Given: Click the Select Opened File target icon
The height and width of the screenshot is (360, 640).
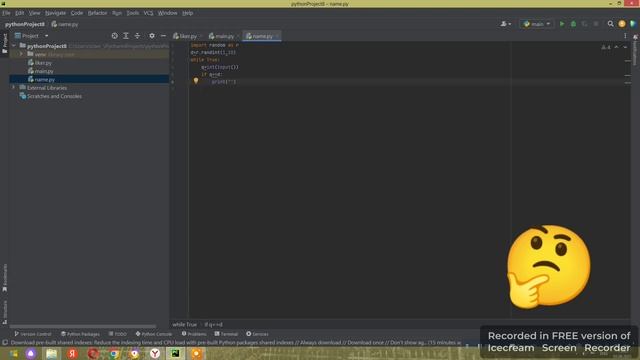Looking at the screenshot, I should click(x=115, y=36).
